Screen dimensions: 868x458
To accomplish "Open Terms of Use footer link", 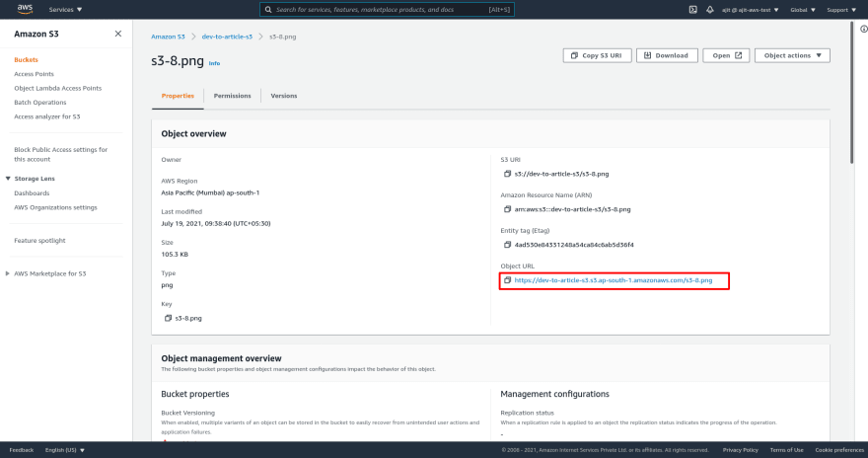I will [787, 450].
